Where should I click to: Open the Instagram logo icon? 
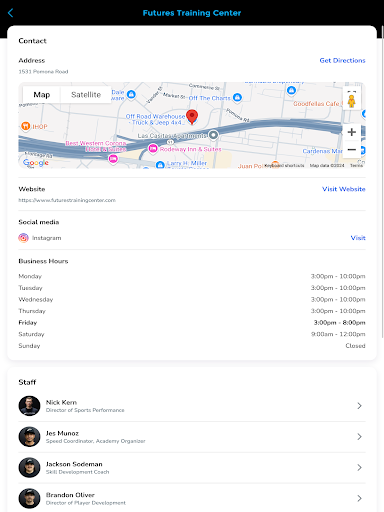coord(23,238)
